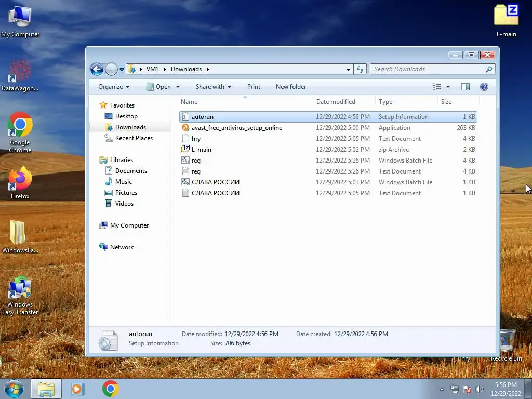Expand arrow after Downloads breadcrumb
Image resolution: width=532 pixels, height=399 pixels.
coord(208,69)
